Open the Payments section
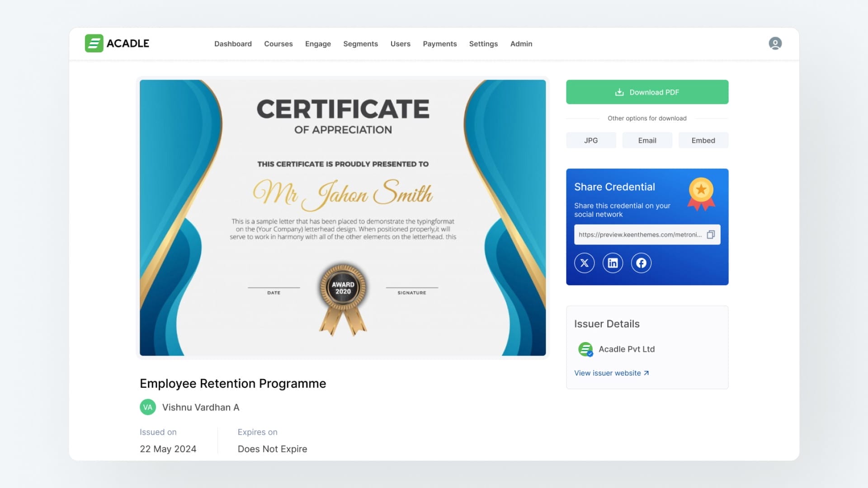Screen dimensions: 868x488 [x=439, y=44]
